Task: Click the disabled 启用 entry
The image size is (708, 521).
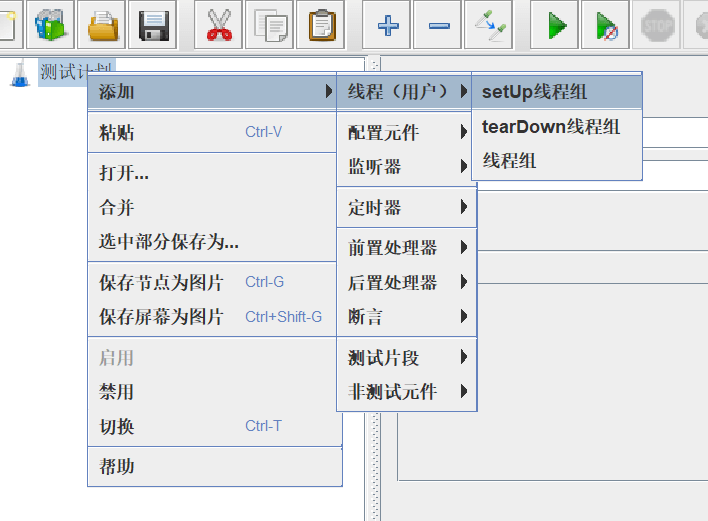Action: tap(212, 358)
